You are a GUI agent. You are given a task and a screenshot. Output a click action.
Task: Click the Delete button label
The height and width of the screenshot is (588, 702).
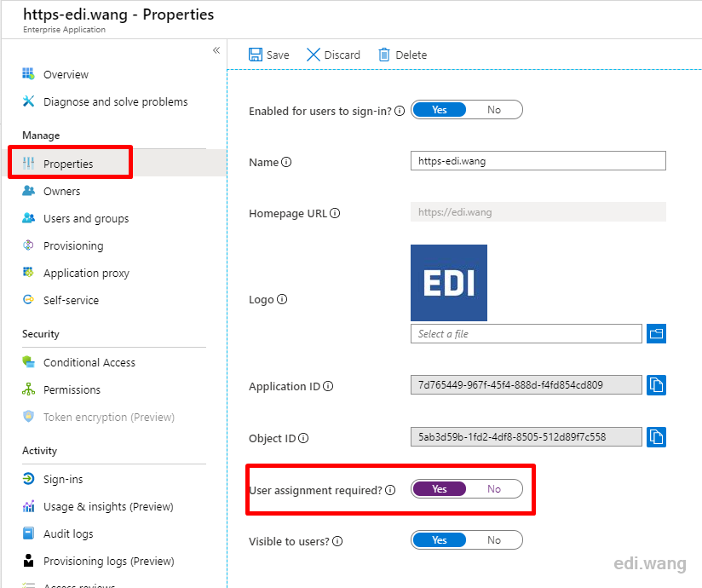point(411,55)
